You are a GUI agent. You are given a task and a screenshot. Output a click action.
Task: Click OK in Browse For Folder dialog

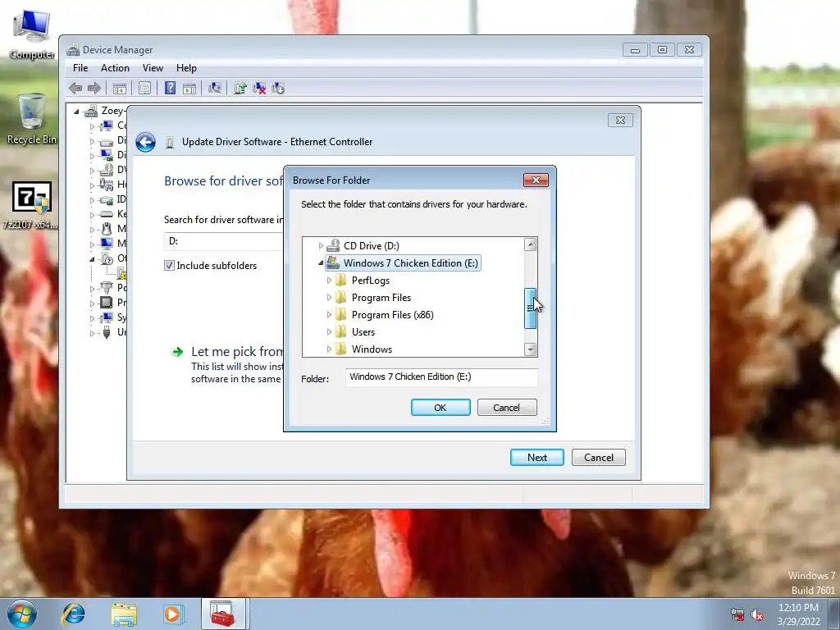(441, 408)
